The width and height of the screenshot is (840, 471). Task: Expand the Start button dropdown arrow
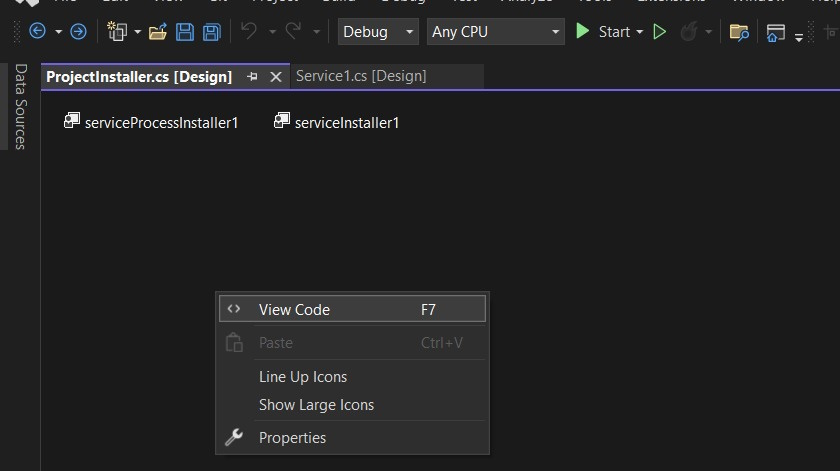(x=640, y=32)
